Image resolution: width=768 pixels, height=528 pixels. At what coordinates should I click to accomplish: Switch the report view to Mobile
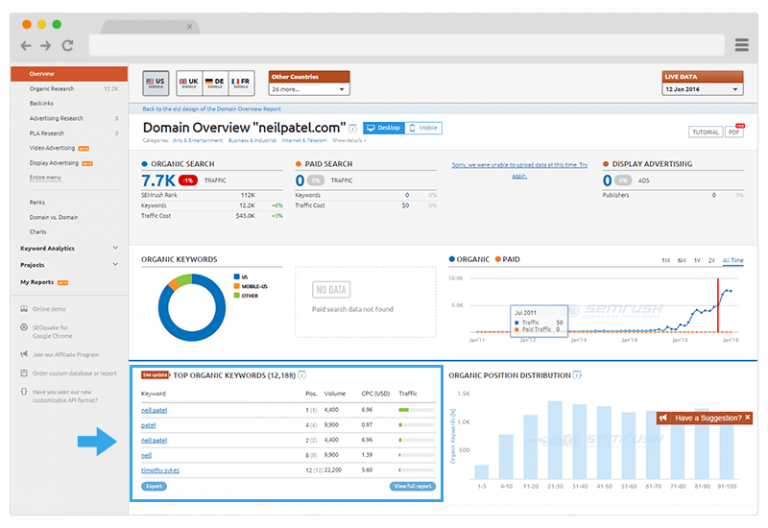[423, 128]
